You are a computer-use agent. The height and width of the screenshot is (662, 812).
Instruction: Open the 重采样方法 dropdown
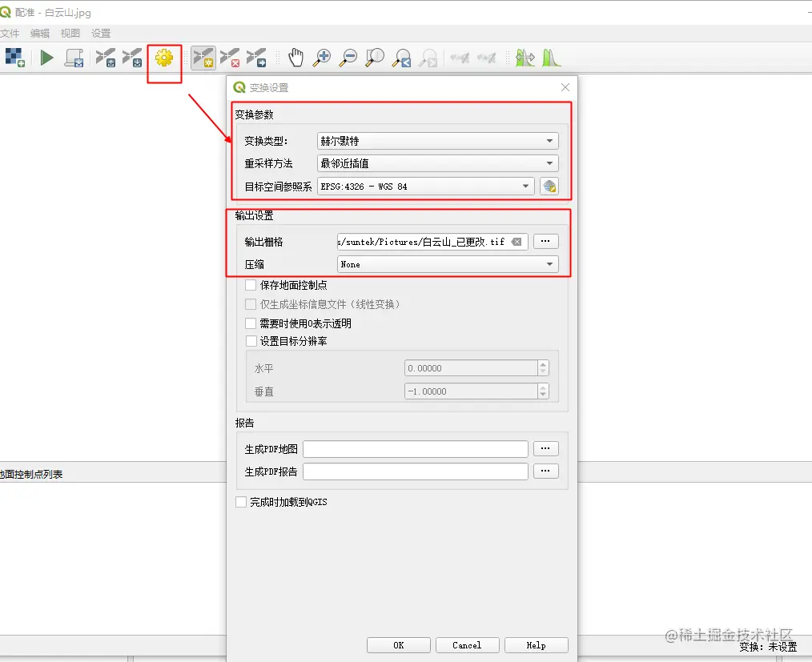coord(437,163)
